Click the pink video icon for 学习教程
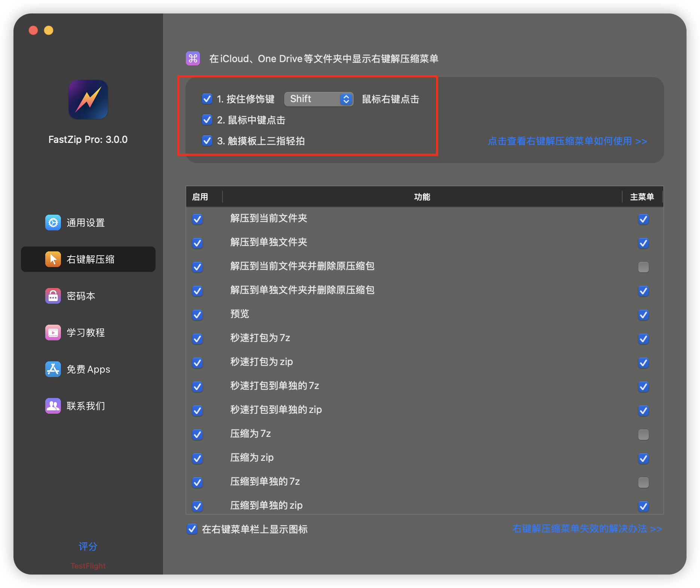 click(53, 333)
